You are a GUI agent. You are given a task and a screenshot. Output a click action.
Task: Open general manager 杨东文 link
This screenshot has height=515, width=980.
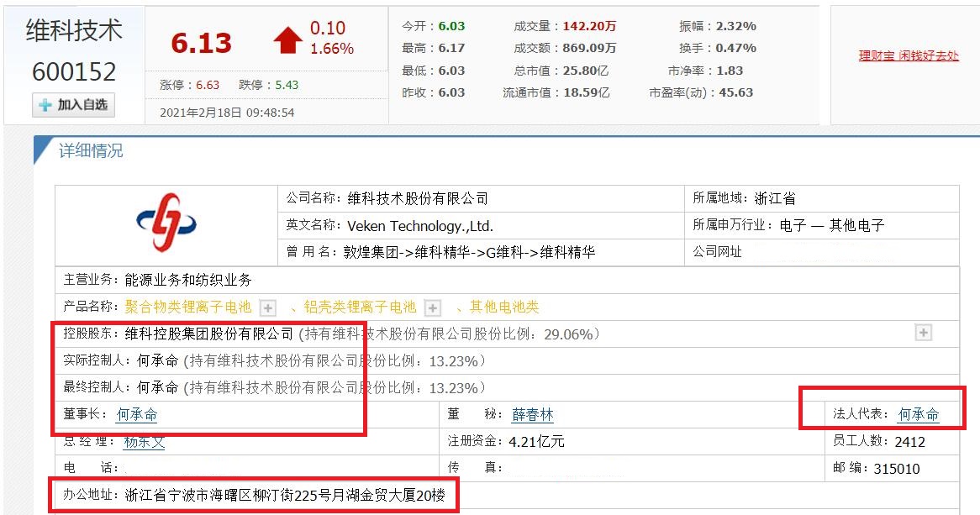pos(144,442)
